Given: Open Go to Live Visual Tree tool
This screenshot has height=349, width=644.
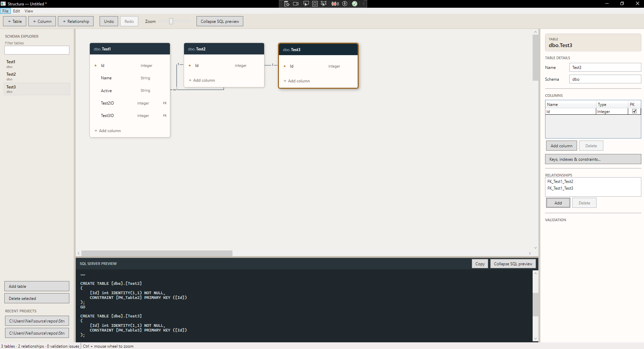Looking at the screenshot, I should [x=287, y=4].
